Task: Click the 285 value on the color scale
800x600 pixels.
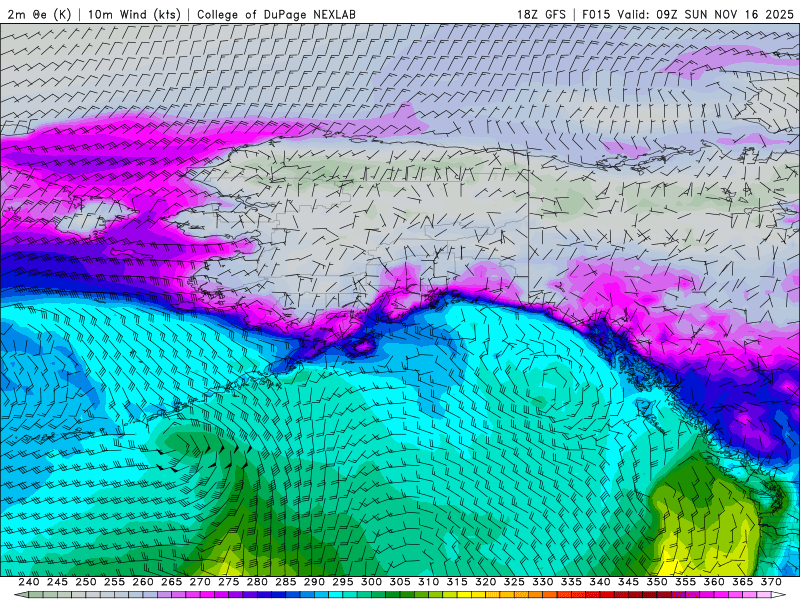Action: coord(286,582)
